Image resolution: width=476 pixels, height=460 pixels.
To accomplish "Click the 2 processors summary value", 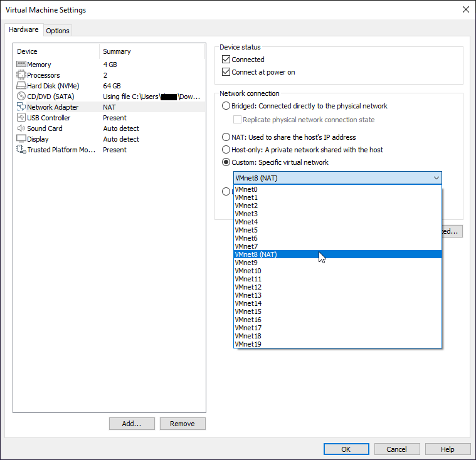I will point(105,75).
